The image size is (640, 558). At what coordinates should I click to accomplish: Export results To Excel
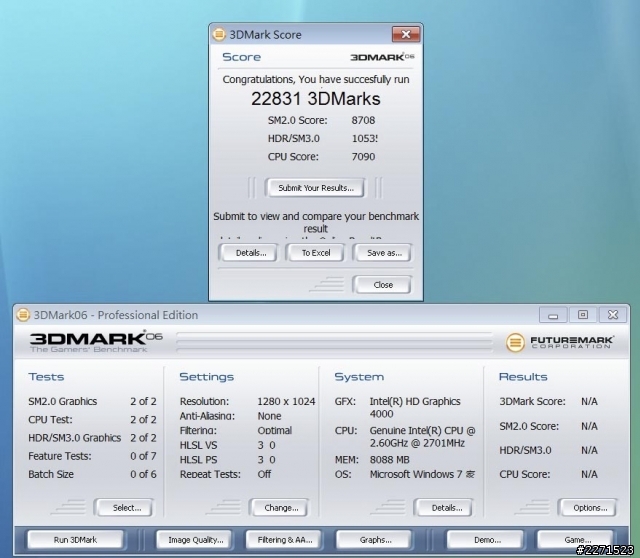click(315, 253)
